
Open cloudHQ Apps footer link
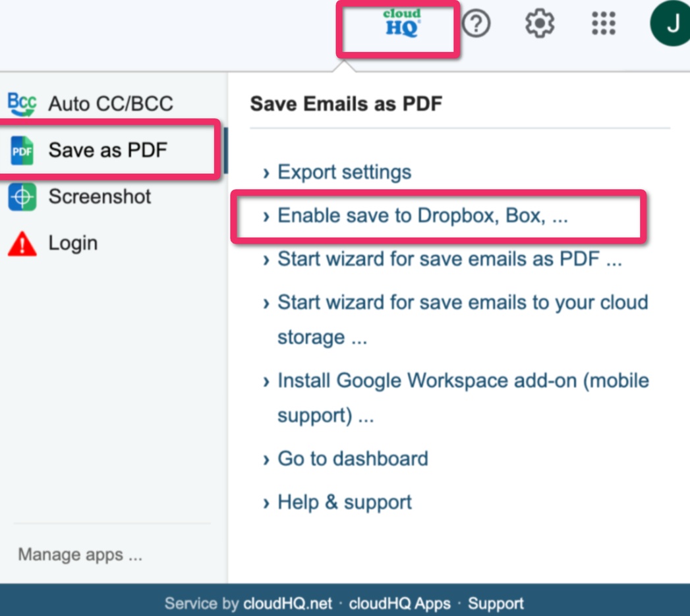pyautogui.click(x=399, y=603)
